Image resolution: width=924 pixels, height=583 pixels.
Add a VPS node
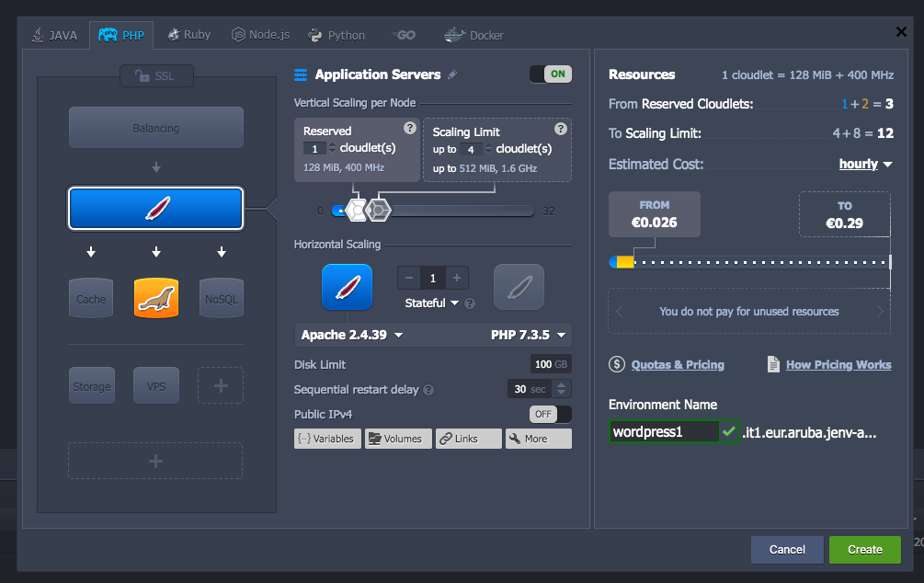click(x=155, y=385)
